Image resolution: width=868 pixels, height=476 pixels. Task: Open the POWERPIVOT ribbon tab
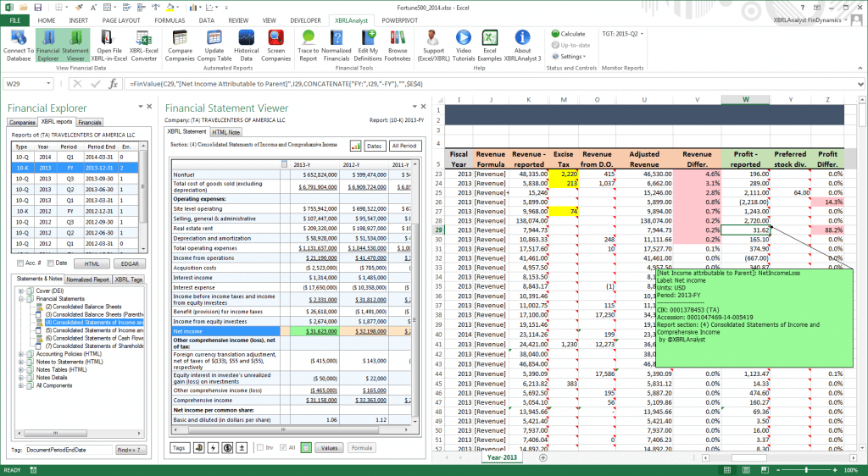[x=400, y=20]
